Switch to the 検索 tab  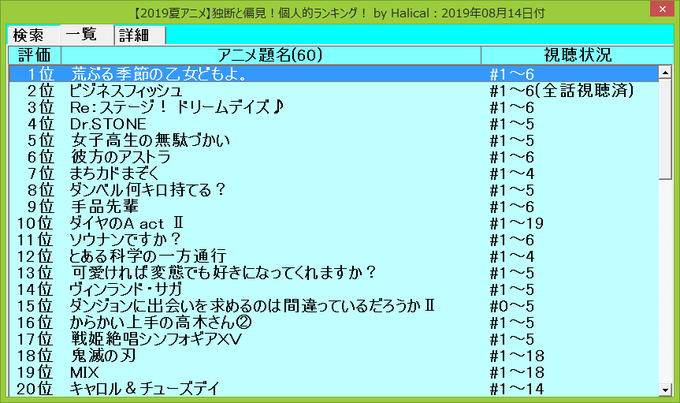[33, 35]
